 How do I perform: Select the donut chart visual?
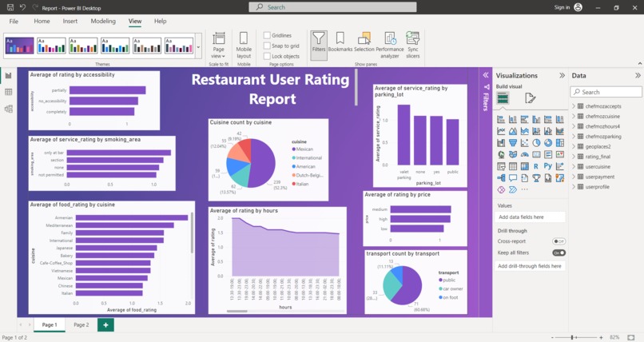(548, 143)
